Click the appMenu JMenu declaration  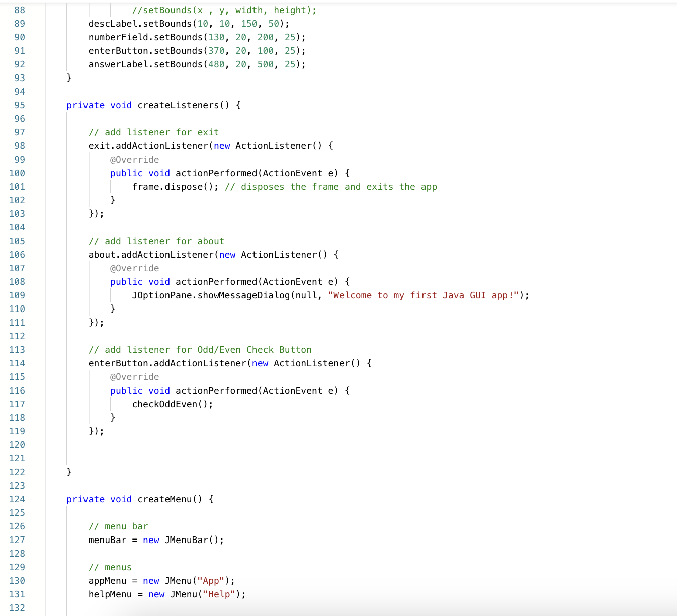tap(161, 581)
